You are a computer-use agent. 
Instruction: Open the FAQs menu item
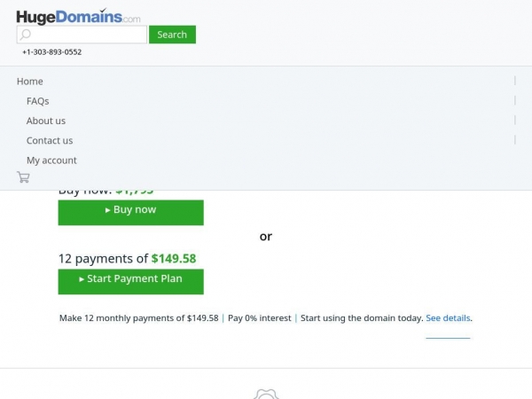[37, 101]
